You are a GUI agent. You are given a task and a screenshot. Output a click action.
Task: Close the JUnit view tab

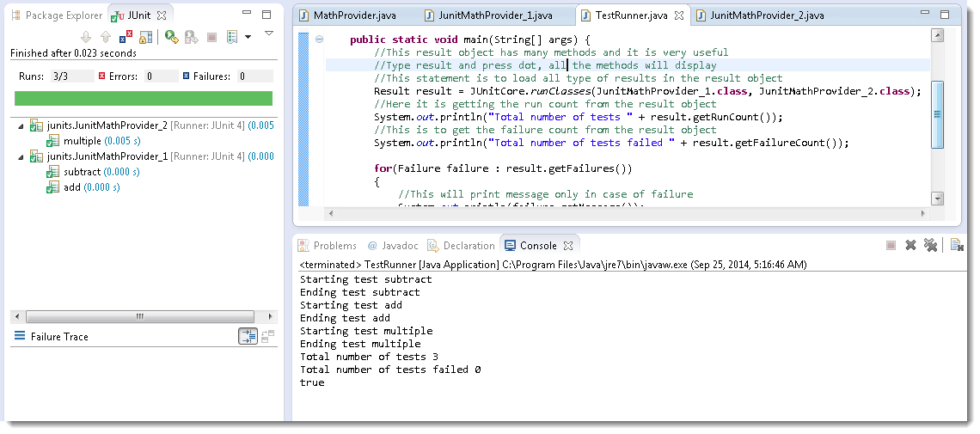coord(161,15)
